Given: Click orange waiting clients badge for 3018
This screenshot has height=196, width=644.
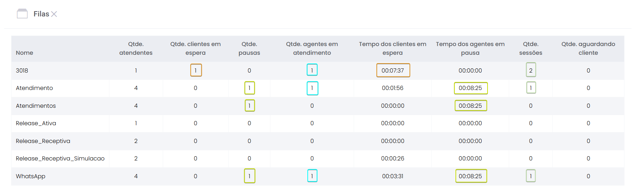Looking at the screenshot, I should (x=196, y=70).
